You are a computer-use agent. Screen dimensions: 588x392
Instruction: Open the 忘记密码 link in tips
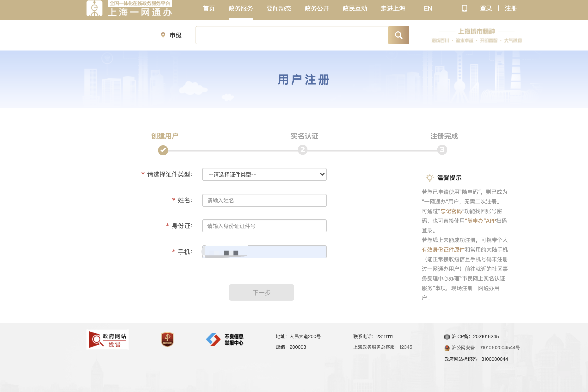451,211
